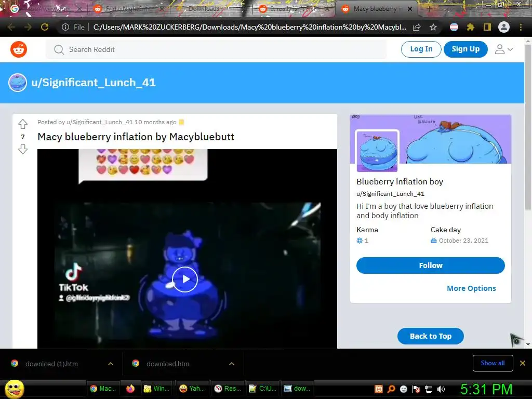Click the Sign Up button
532x399 pixels.
point(465,49)
